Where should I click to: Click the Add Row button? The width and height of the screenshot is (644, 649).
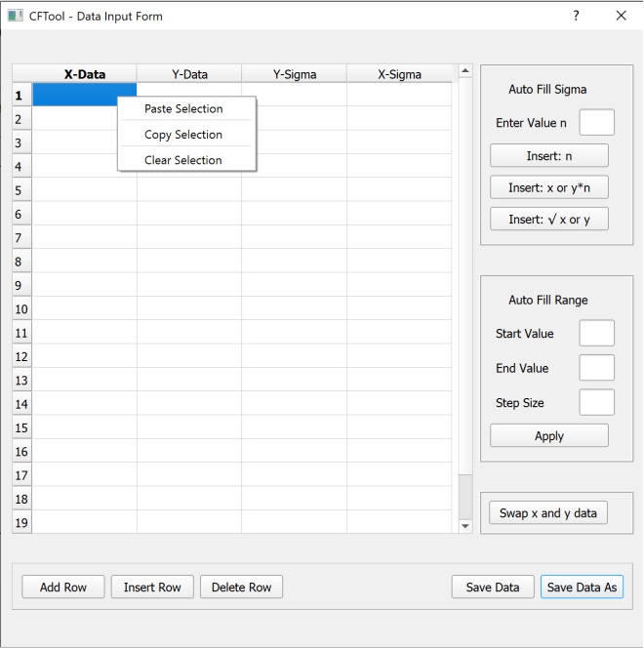63,587
